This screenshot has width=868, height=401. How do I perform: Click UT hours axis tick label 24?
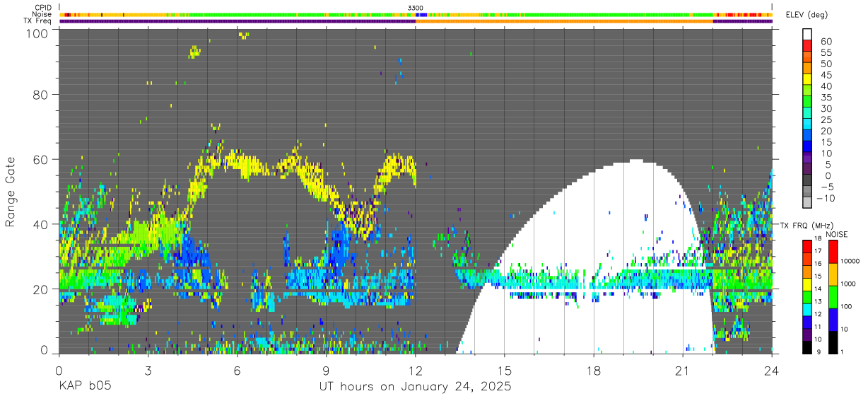tap(772, 371)
